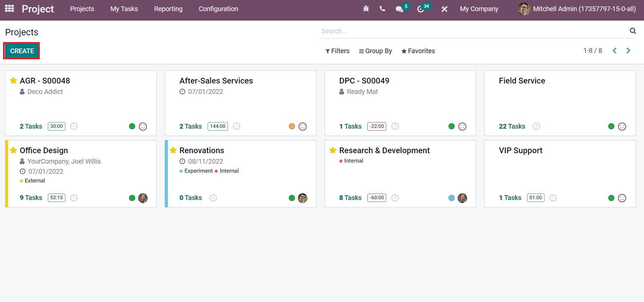Open 2 Tasks link on AGR - S00048

[31, 126]
